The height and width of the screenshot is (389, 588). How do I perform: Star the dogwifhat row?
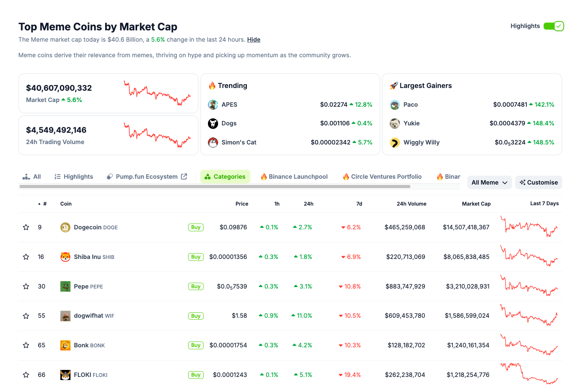click(x=26, y=316)
